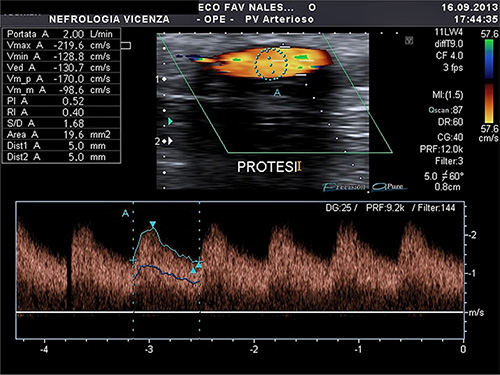Click the PROTESI annotation text
Image resolution: width=500 pixels, height=375 pixels.
click(x=267, y=167)
